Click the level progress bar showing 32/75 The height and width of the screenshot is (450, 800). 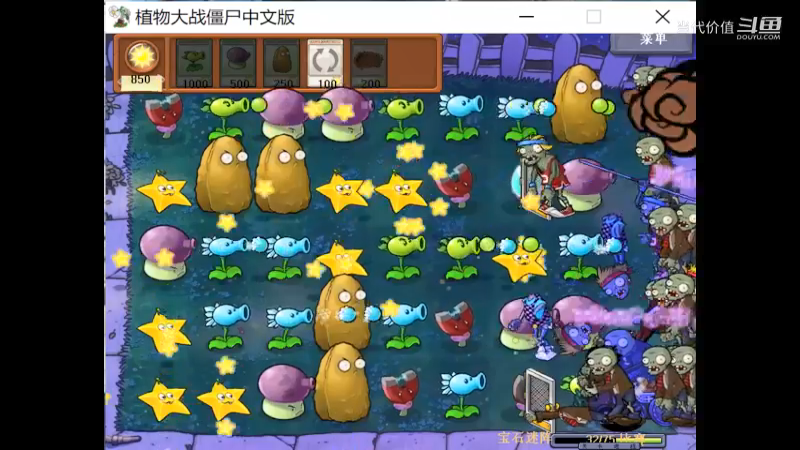point(609,439)
